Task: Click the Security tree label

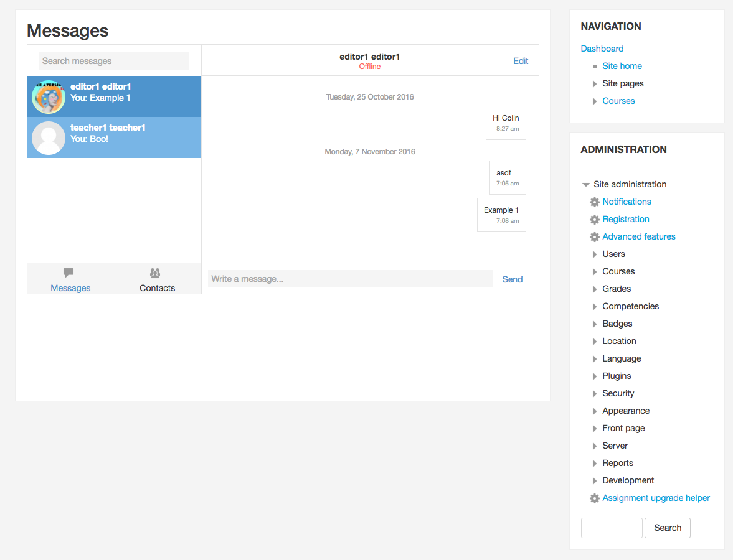Action: click(x=618, y=393)
